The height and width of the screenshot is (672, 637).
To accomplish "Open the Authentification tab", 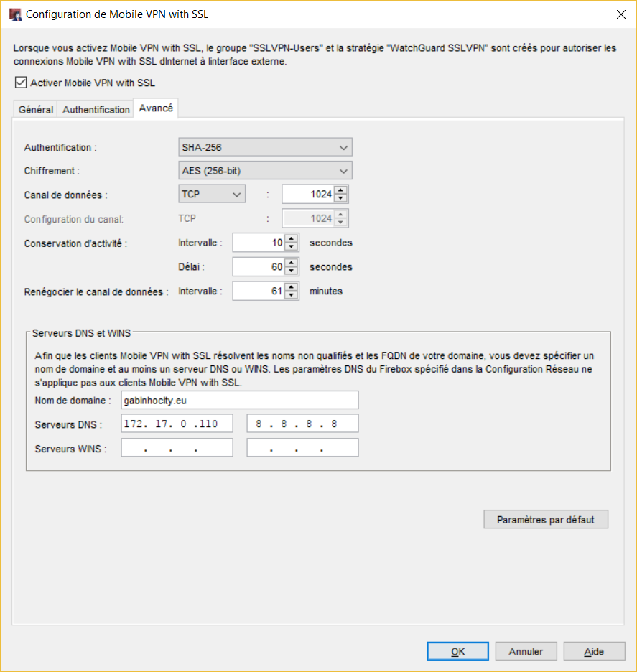I will pyautogui.click(x=96, y=110).
